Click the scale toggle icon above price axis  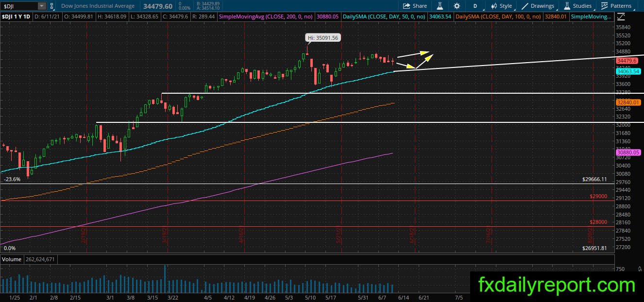[x=620, y=17]
